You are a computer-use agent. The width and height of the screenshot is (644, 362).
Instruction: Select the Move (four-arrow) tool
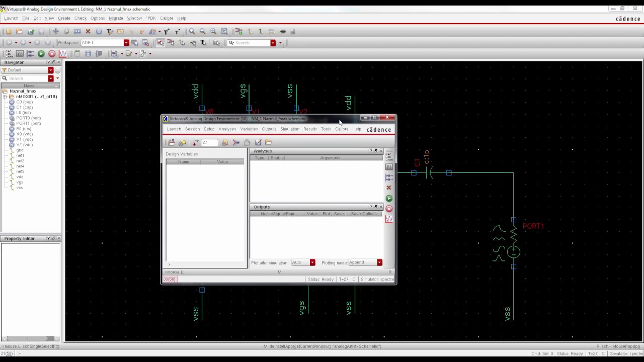(55, 31)
